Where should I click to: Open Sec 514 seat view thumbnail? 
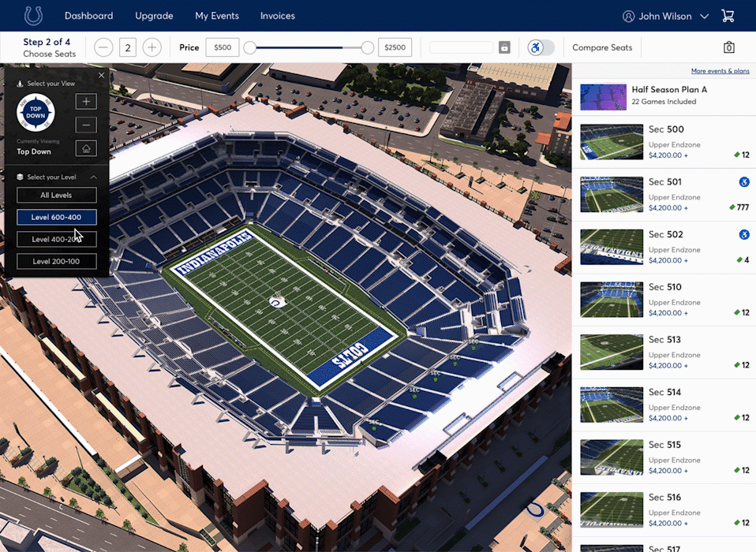click(x=612, y=405)
